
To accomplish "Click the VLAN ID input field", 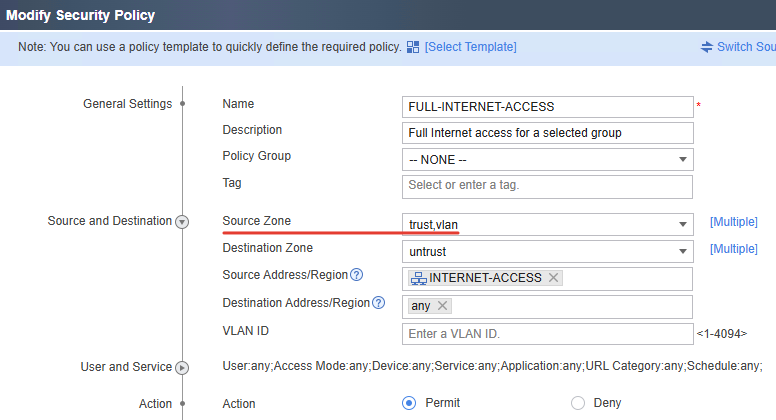I will (547, 334).
